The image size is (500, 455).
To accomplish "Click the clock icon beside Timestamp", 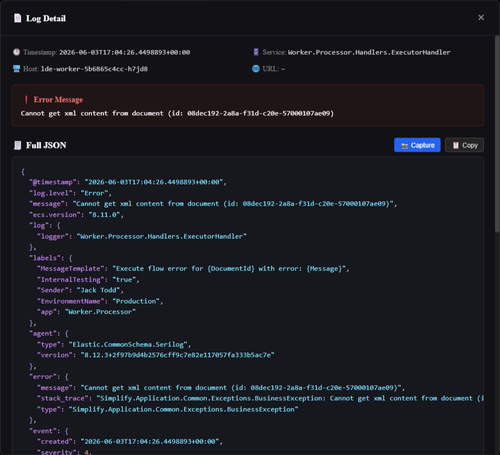I will coord(16,52).
